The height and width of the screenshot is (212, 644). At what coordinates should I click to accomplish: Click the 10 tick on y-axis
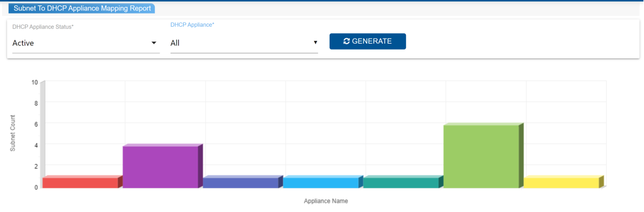coord(35,82)
